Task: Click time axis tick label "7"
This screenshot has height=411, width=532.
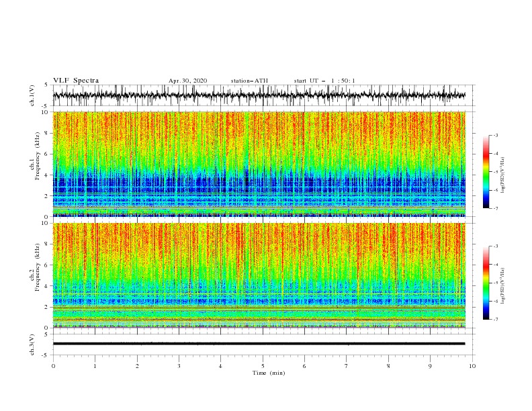Action: (347, 366)
